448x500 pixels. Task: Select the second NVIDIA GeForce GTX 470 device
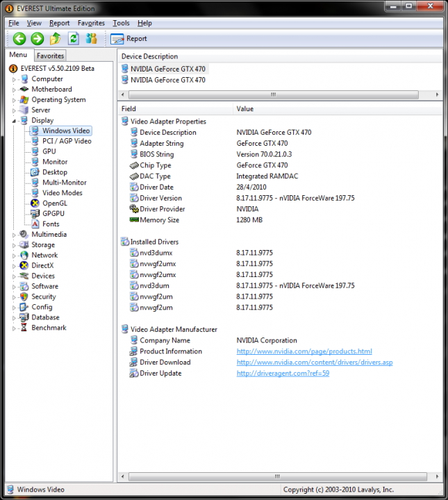167,80
